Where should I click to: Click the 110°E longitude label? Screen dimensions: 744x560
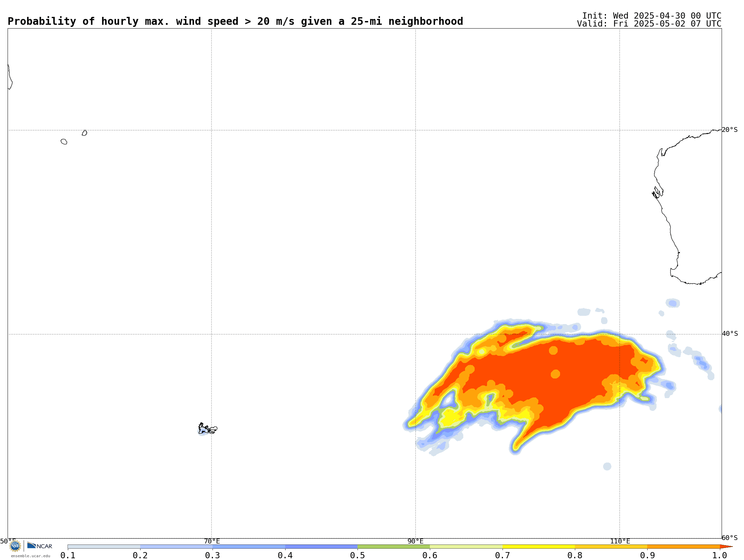click(x=620, y=541)
